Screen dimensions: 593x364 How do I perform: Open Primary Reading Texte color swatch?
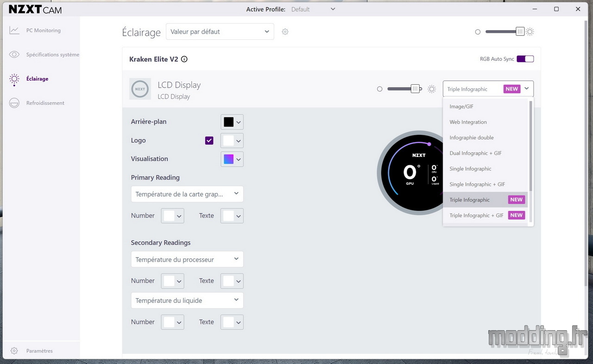click(232, 216)
